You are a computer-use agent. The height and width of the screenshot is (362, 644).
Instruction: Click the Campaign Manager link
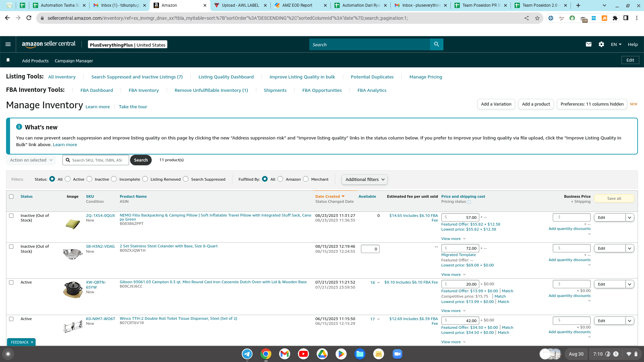[x=74, y=61]
